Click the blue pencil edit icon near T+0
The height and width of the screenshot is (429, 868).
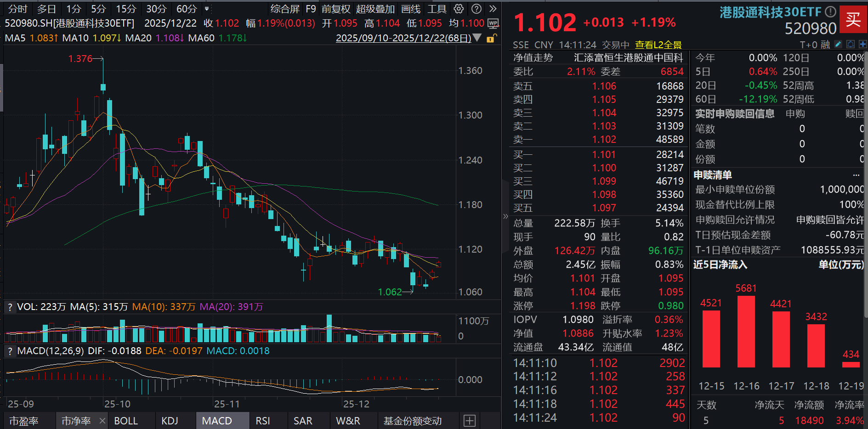(x=838, y=45)
